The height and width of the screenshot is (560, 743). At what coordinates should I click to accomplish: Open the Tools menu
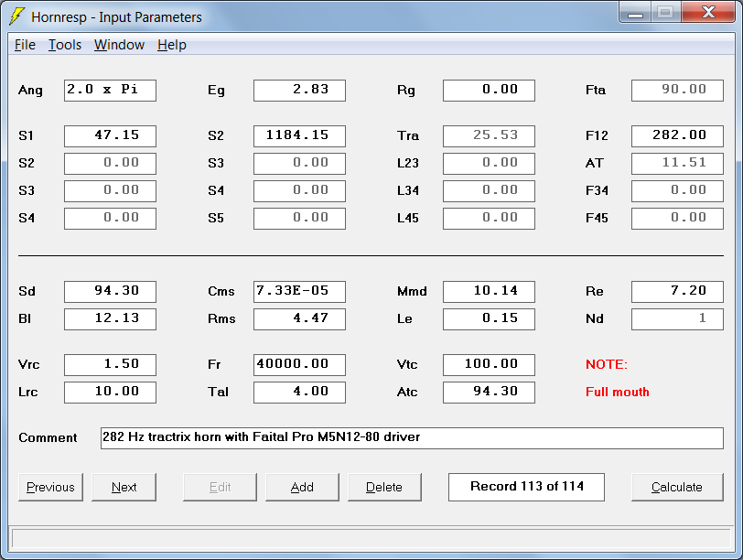tap(65, 45)
